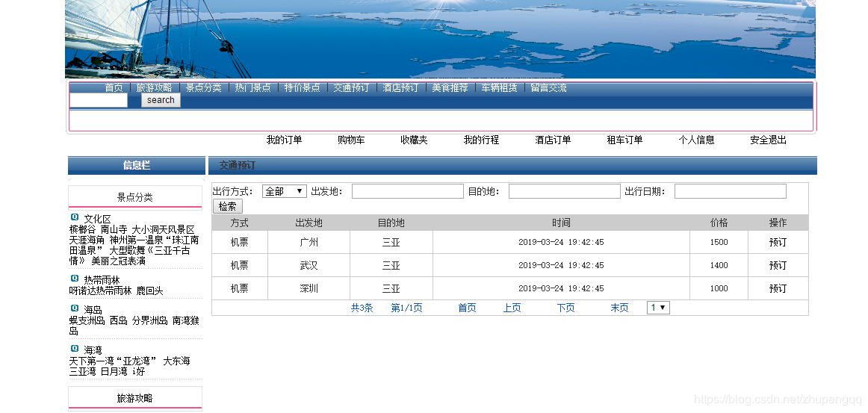Open the 槟榔谷 attraction link
Image resolution: width=868 pixels, height=413 pixels.
(82, 230)
